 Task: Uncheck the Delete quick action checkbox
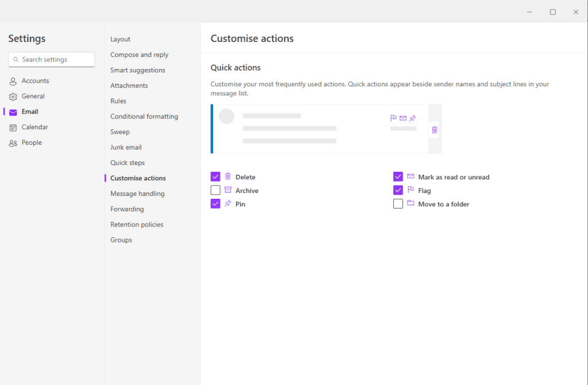point(216,177)
